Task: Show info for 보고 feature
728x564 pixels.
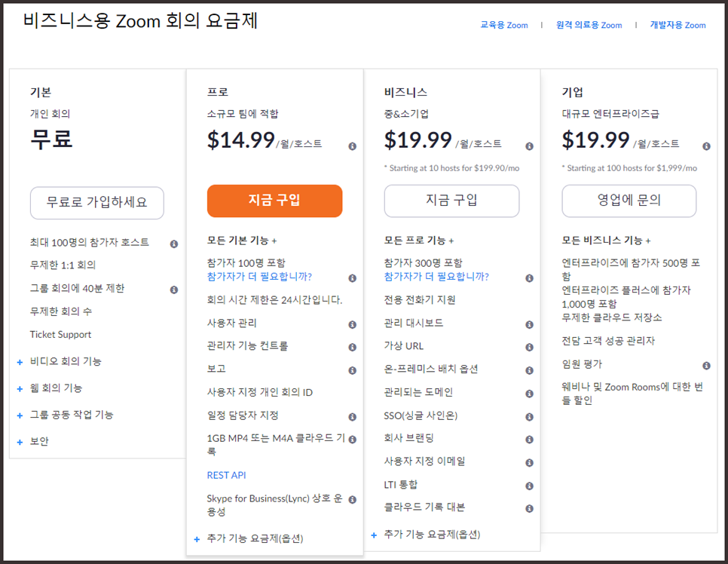Action: (x=353, y=370)
